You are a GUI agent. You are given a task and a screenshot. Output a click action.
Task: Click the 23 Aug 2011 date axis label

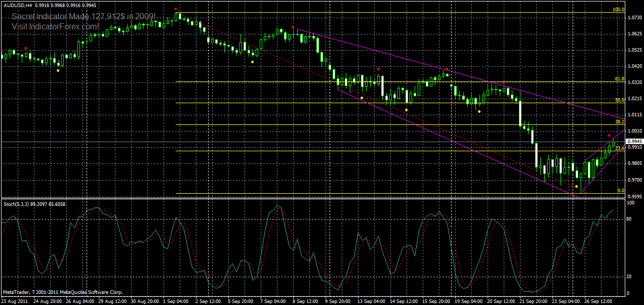tap(16, 300)
